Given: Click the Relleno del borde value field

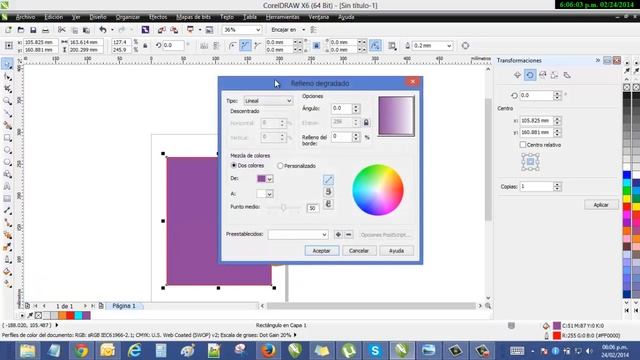Looking at the screenshot, I should coord(342,137).
